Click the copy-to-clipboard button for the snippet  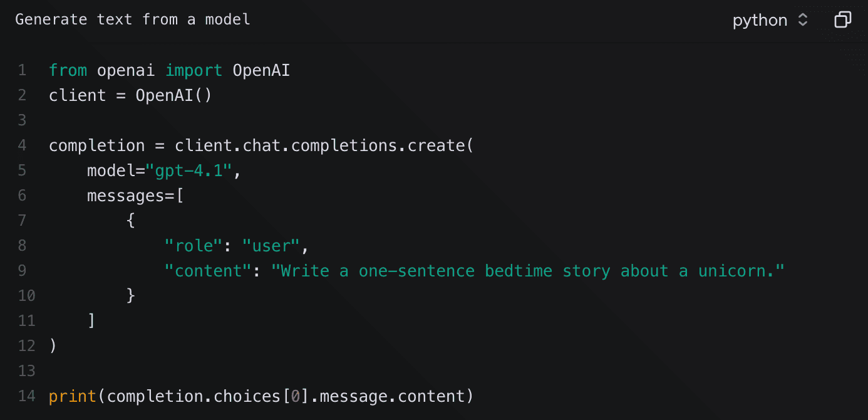coord(842,19)
